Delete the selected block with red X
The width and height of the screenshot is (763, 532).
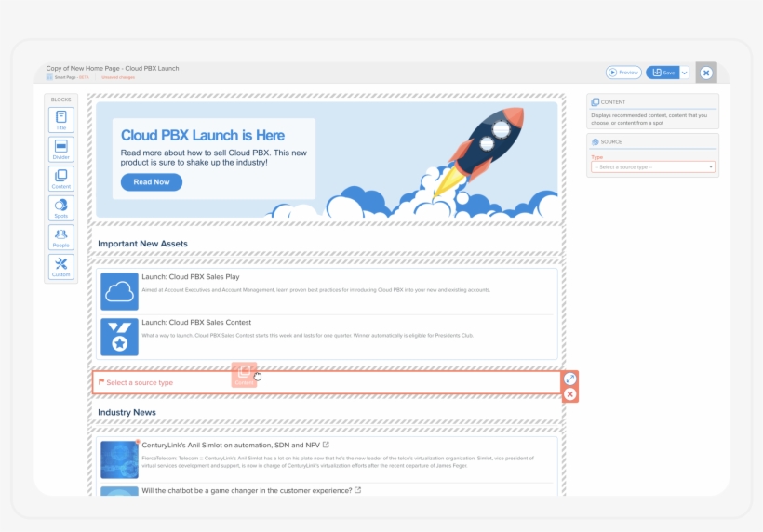(570, 394)
